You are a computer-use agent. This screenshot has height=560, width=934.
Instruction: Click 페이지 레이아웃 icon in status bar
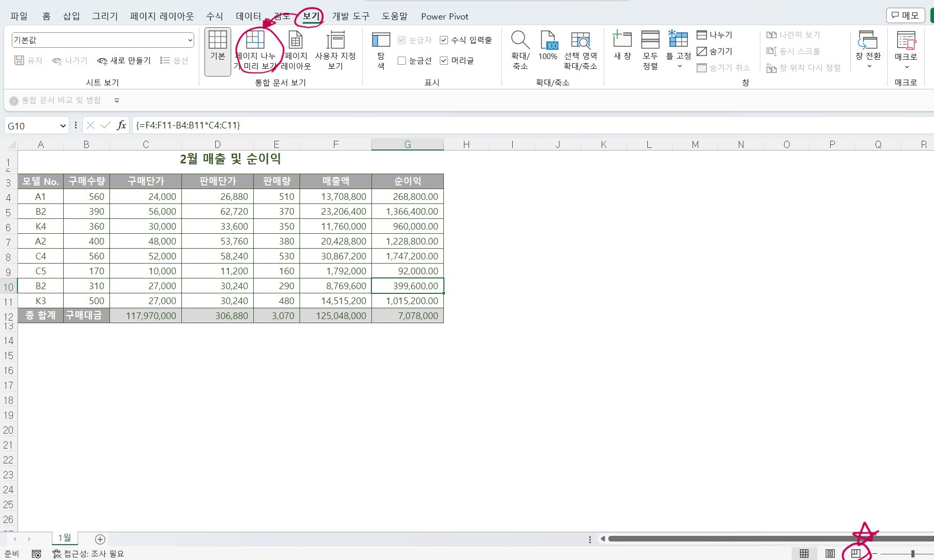[x=830, y=553]
